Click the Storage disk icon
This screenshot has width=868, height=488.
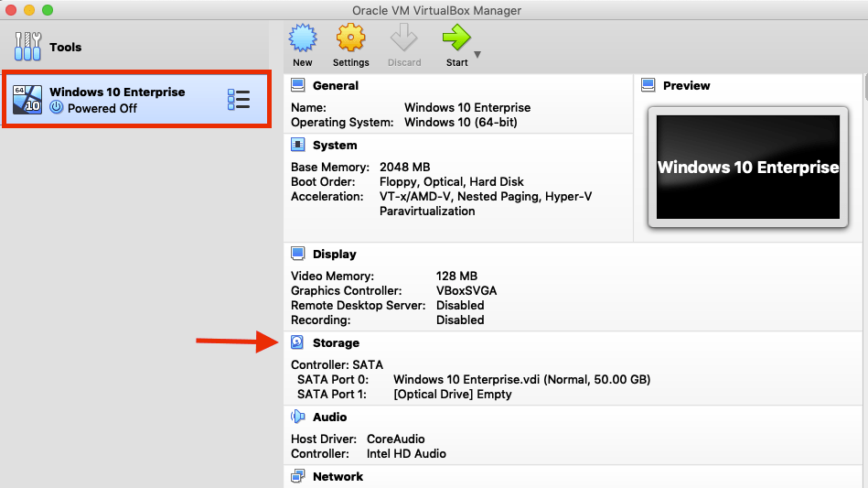coord(297,342)
